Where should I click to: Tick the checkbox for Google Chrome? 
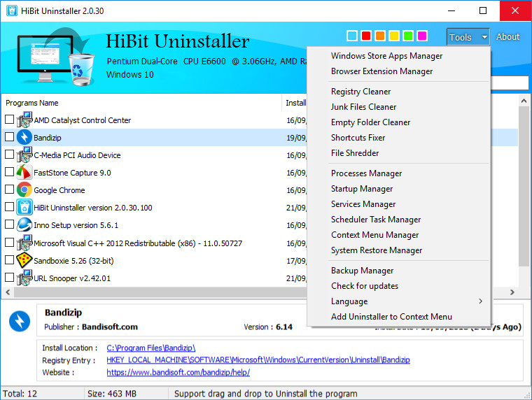click(x=9, y=190)
